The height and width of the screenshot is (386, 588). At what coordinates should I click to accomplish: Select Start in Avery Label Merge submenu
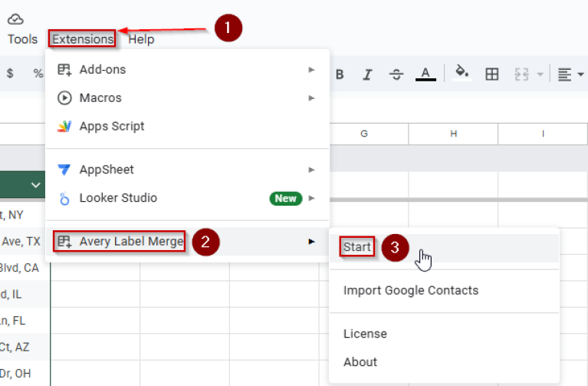357,246
